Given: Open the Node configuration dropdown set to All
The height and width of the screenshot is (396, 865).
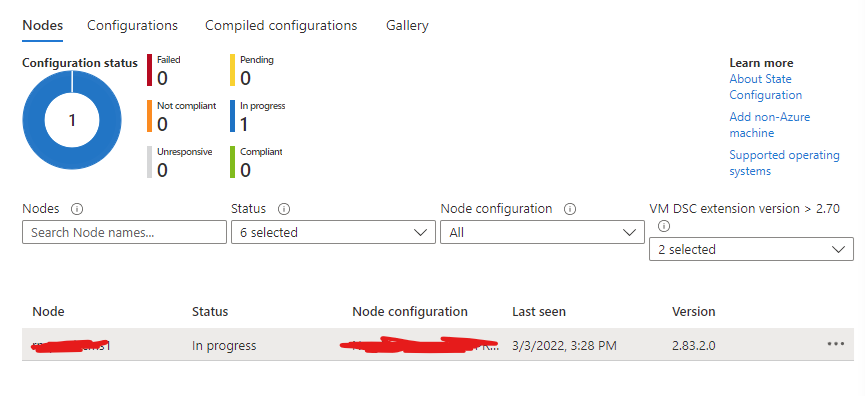Looking at the screenshot, I should tap(542, 232).
